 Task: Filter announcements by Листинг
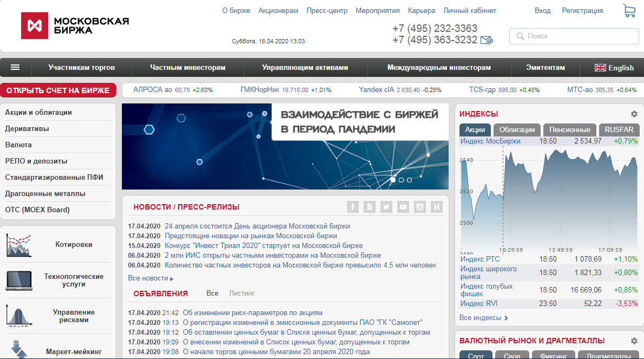pyautogui.click(x=242, y=293)
